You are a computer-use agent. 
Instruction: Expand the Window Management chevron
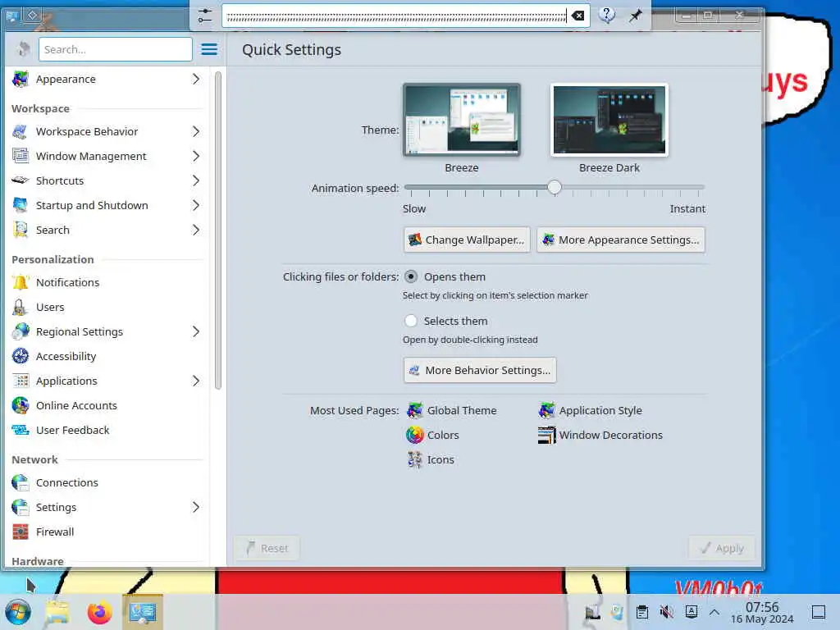click(195, 156)
